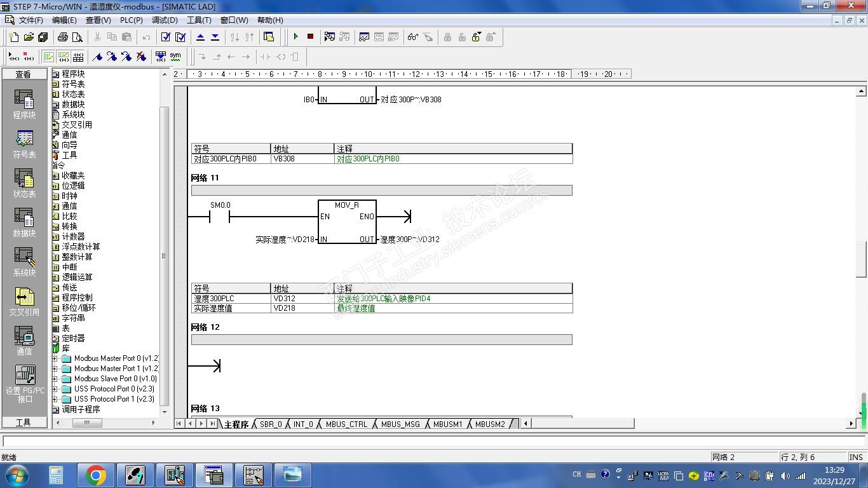Toggle program status monitoring
868x488 pixels.
coord(329,37)
